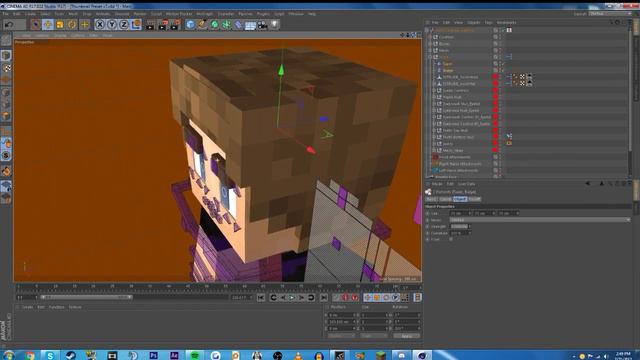Click the Render to Picture Viewer icon

163,25
